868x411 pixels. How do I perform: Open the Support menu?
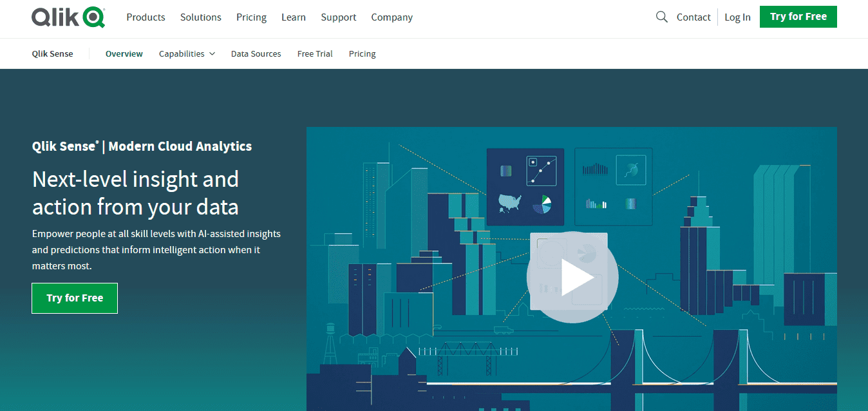point(339,17)
